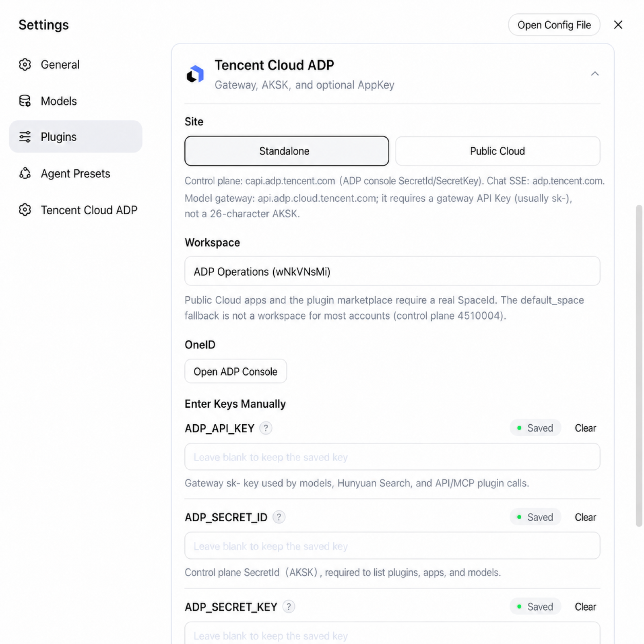644x644 pixels.
Task: Focus the ADP_SECRET_ID input field
Action: point(392,546)
